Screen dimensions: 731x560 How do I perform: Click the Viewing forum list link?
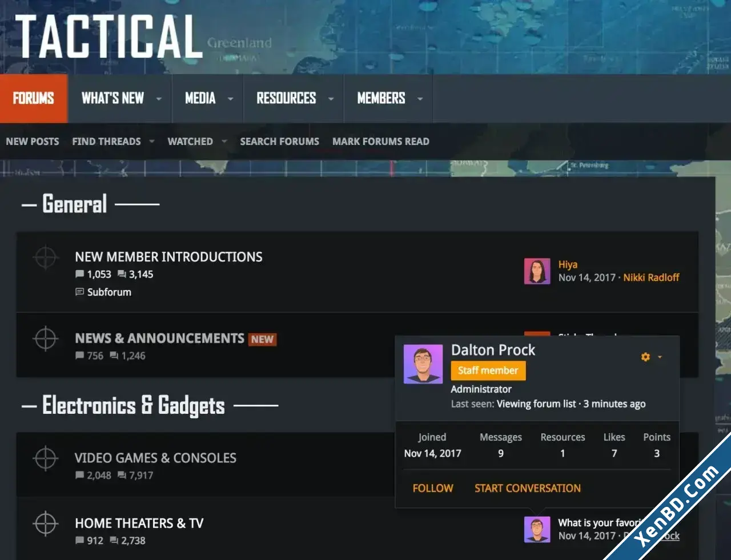(536, 404)
